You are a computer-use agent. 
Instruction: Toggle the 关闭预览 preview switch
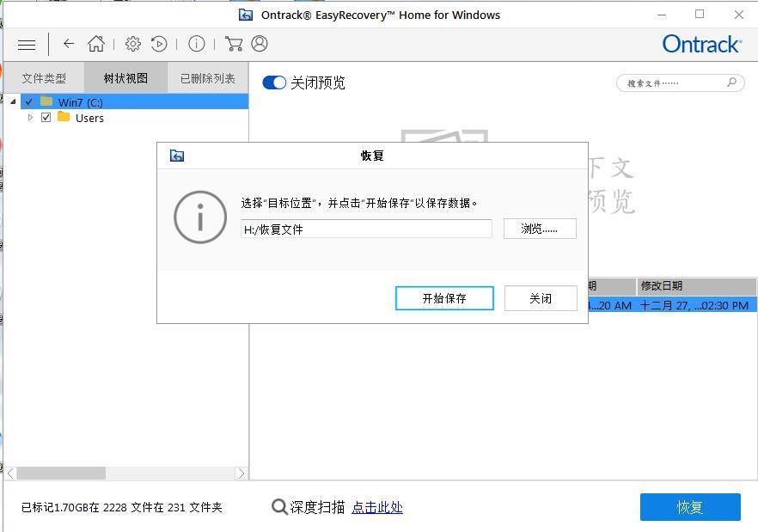[274, 83]
